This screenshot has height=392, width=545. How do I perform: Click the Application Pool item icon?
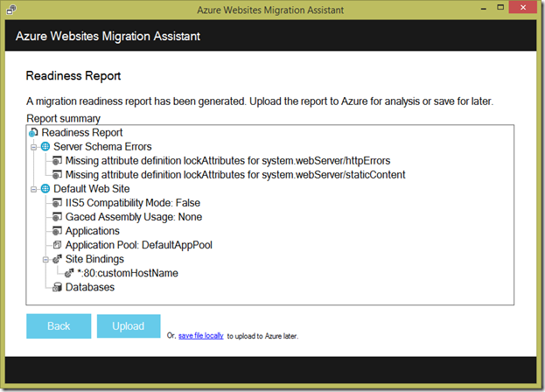point(58,245)
